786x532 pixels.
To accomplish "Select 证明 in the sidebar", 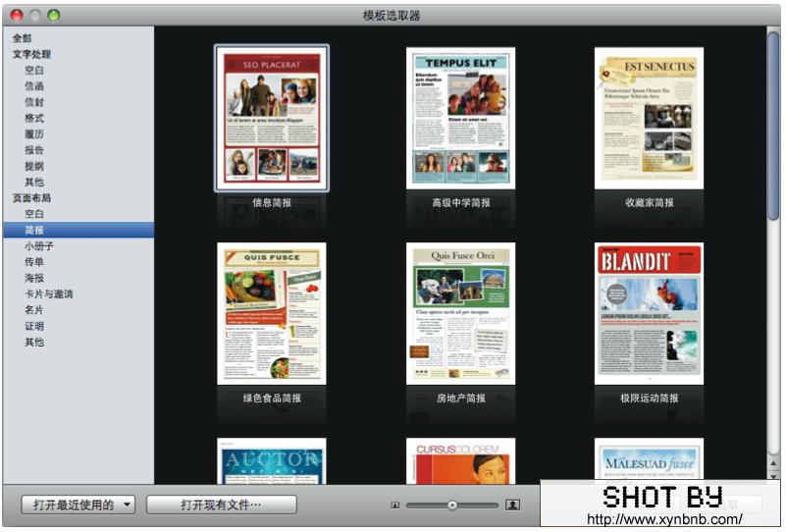I will 34,326.
